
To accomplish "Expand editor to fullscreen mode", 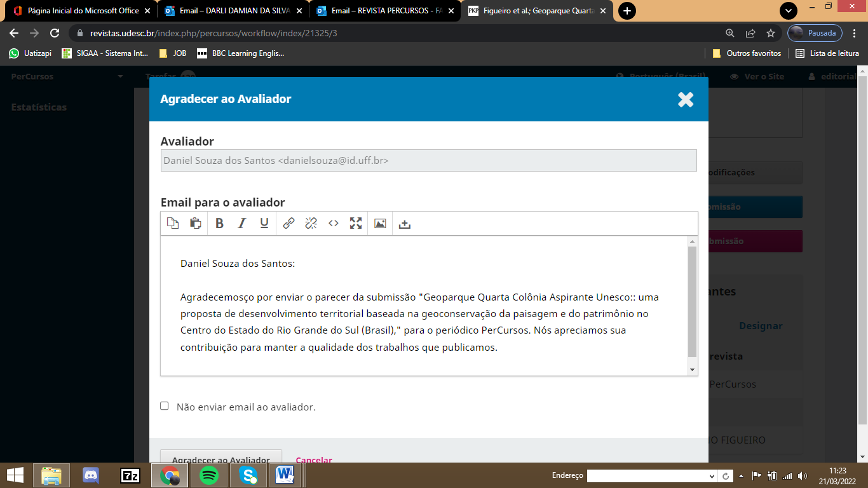I will tap(356, 224).
